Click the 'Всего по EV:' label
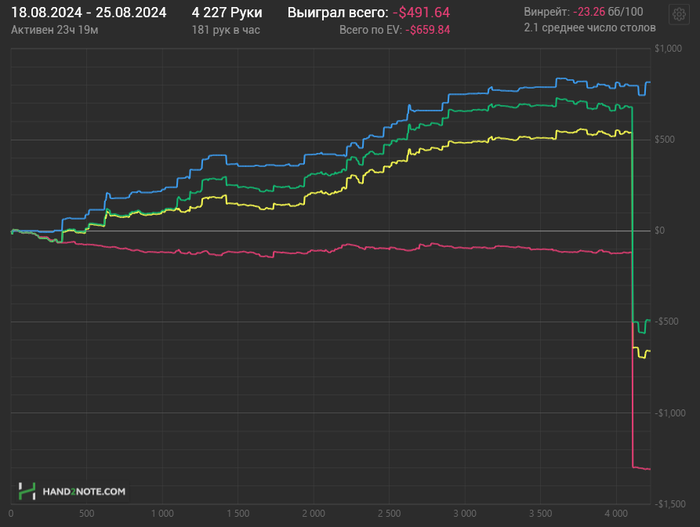The width and height of the screenshot is (700, 527). pyautogui.click(x=371, y=30)
